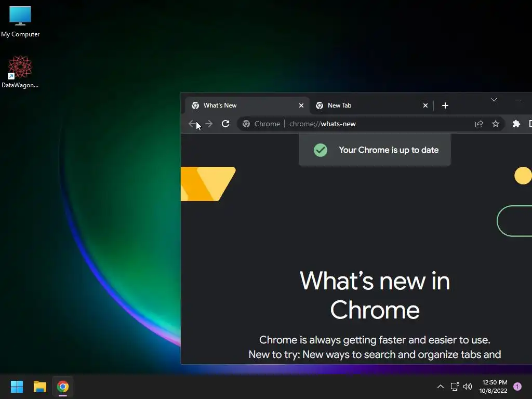Open clock showing 12:50 PM
The image size is (532, 399).
494,387
